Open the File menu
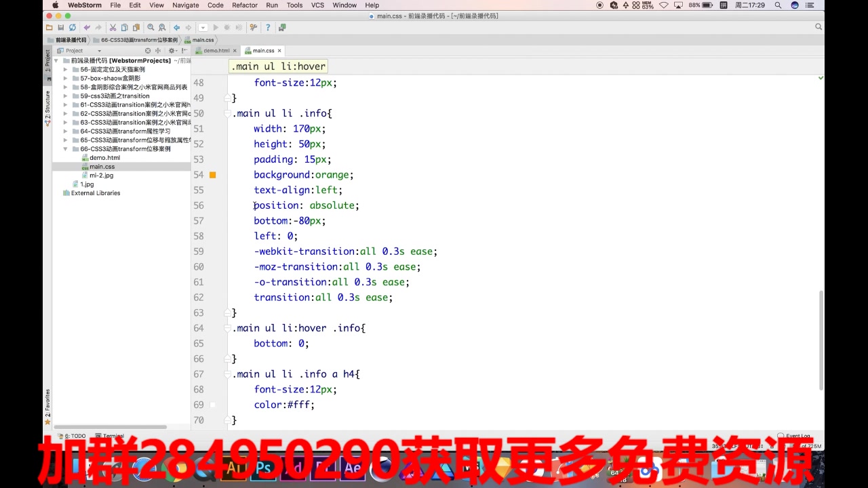This screenshot has height=488, width=868. pos(115,5)
